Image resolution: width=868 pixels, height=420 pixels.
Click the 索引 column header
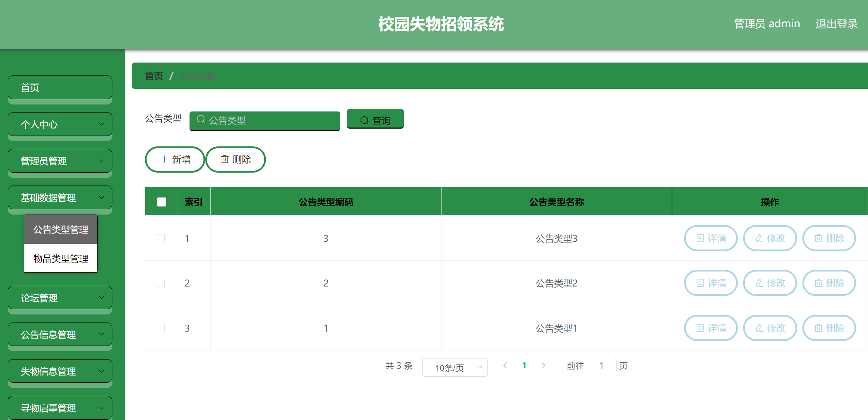(x=194, y=202)
